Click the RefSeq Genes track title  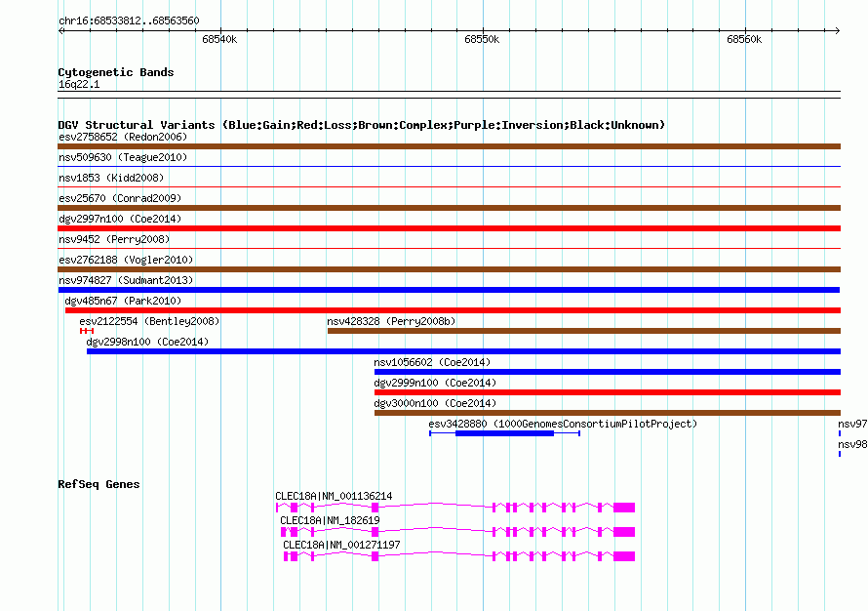[x=99, y=484]
